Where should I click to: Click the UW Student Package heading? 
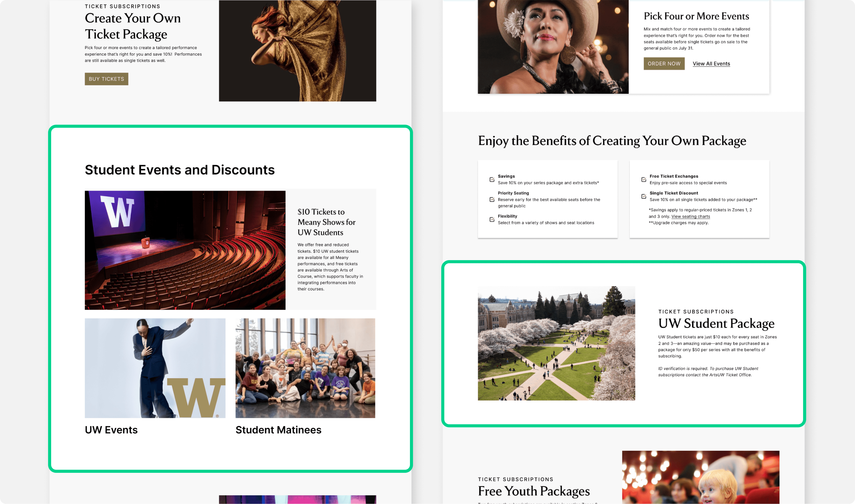pos(716,323)
